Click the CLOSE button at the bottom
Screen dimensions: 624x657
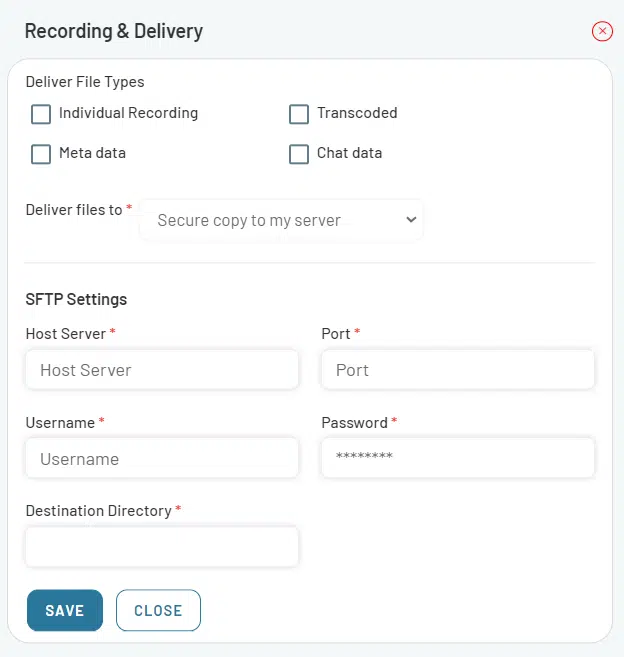point(158,610)
